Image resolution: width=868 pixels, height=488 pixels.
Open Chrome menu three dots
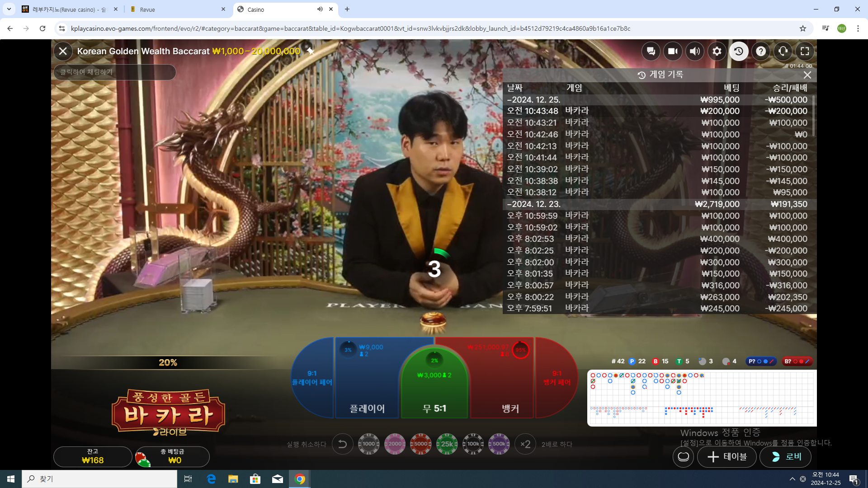tap(858, 28)
